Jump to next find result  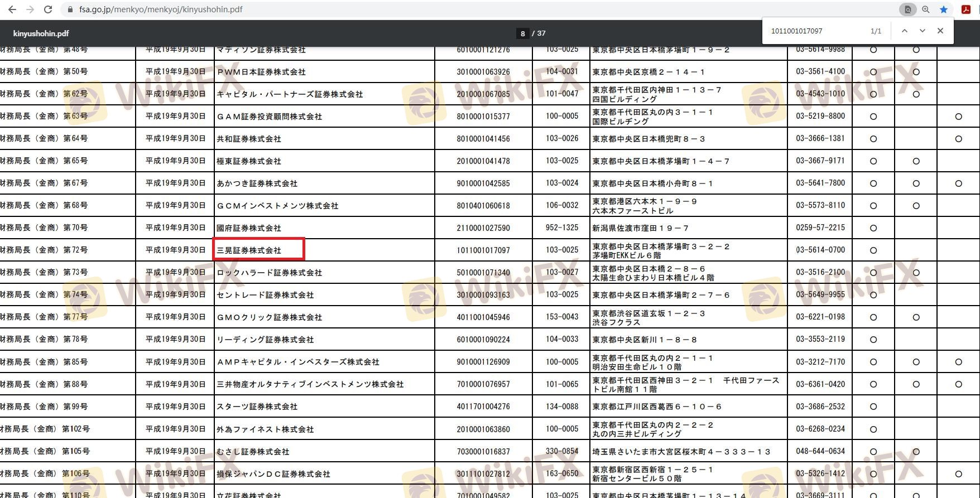tap(923, 31)
